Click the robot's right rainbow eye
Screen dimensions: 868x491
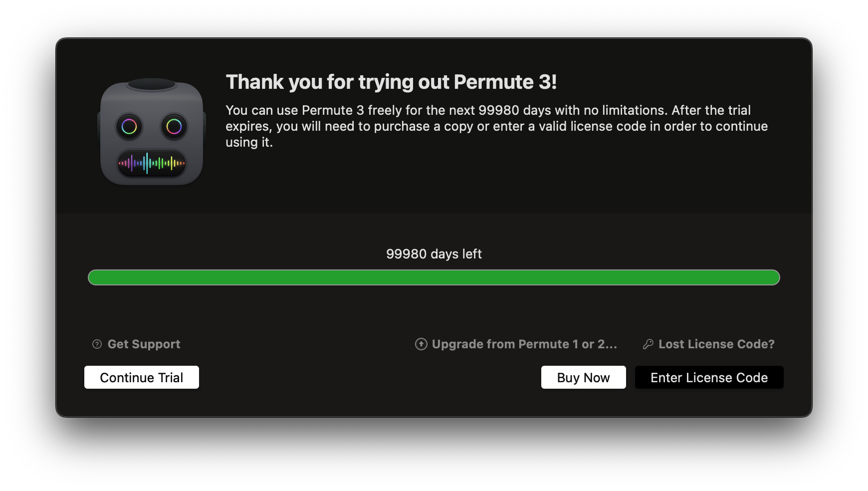pos(174,127)
